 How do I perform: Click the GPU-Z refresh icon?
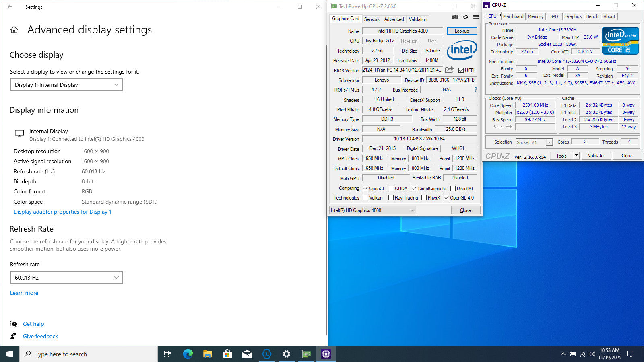[465, 17]
